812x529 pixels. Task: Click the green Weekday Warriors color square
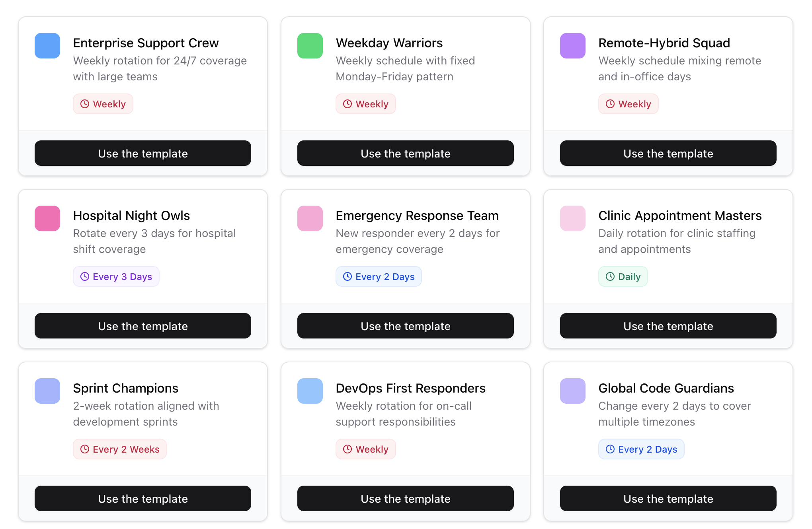pyautogui.click(x=310, y=46)
